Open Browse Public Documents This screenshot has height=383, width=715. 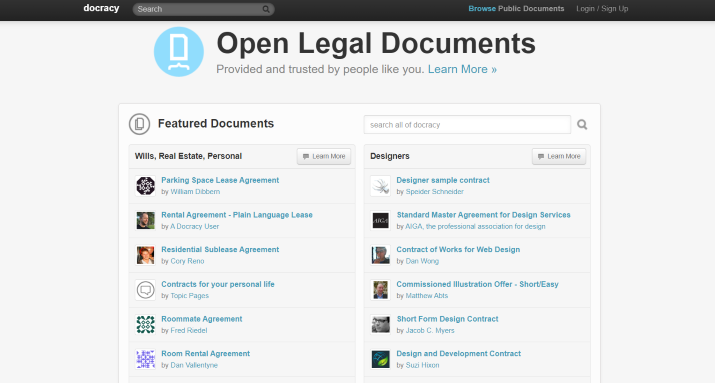point(516,9)
